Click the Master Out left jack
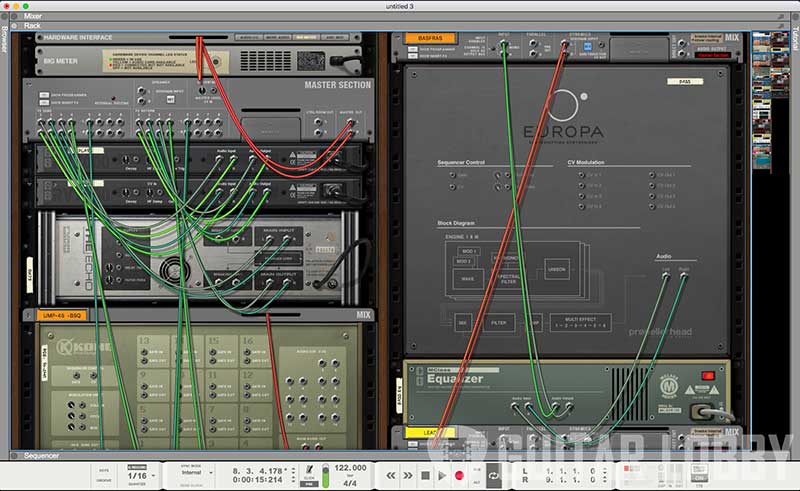Screen dimensions: 800x491 350,122
